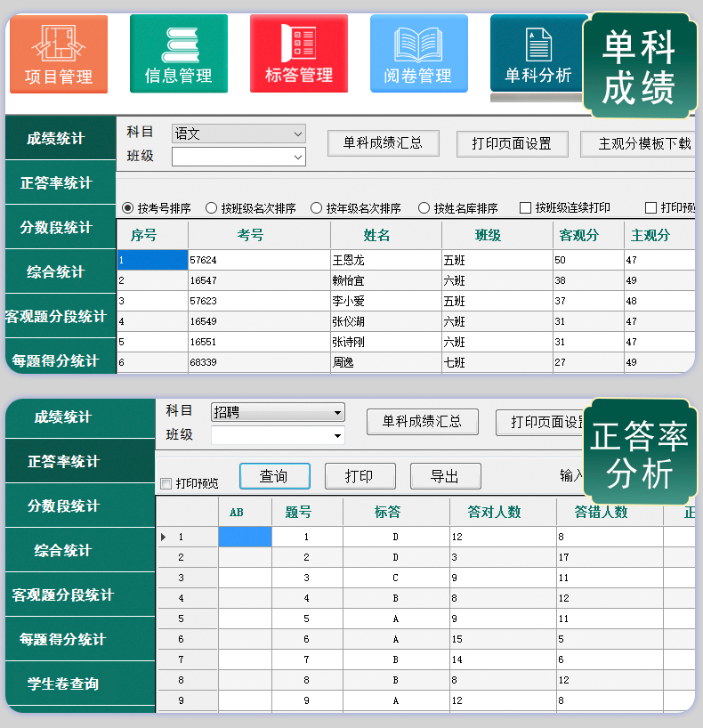Select 按年级名次排序 radio option
Screen dimensions: 703x728
pos(316,208)
